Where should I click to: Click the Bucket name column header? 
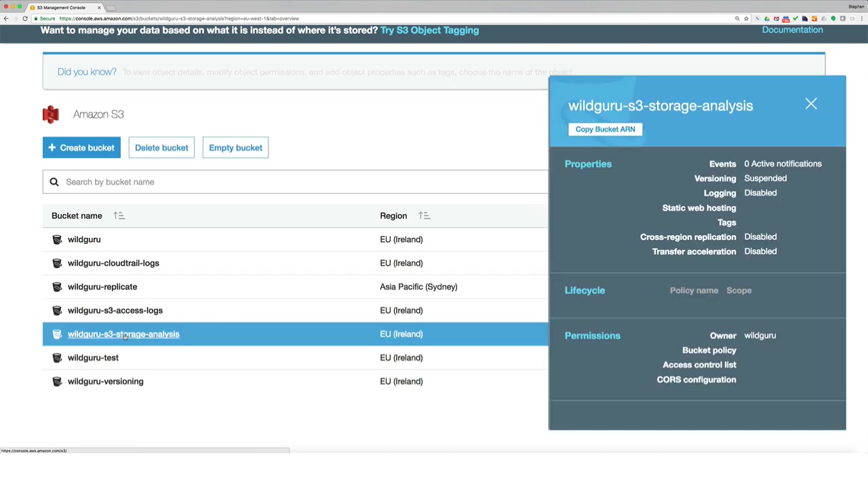[77, 216]
